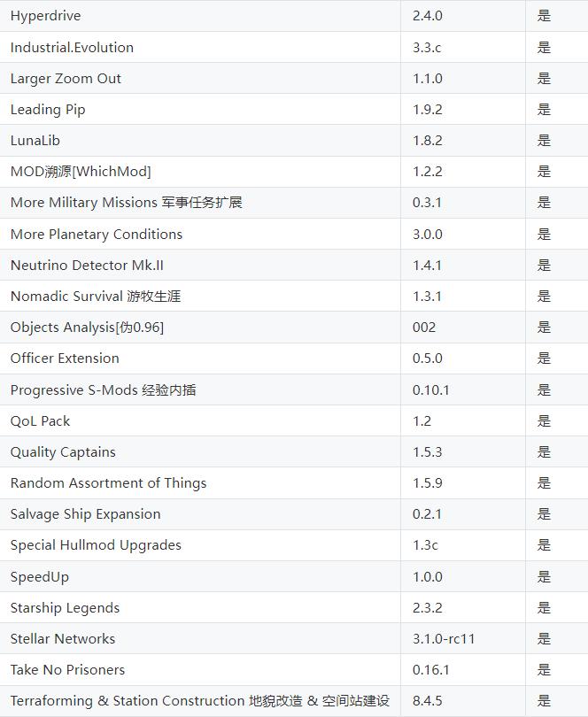The height and width of the screenshot is (717, 588).
Task: Select the Officer Extension mod name
Action: pos(65,358)
